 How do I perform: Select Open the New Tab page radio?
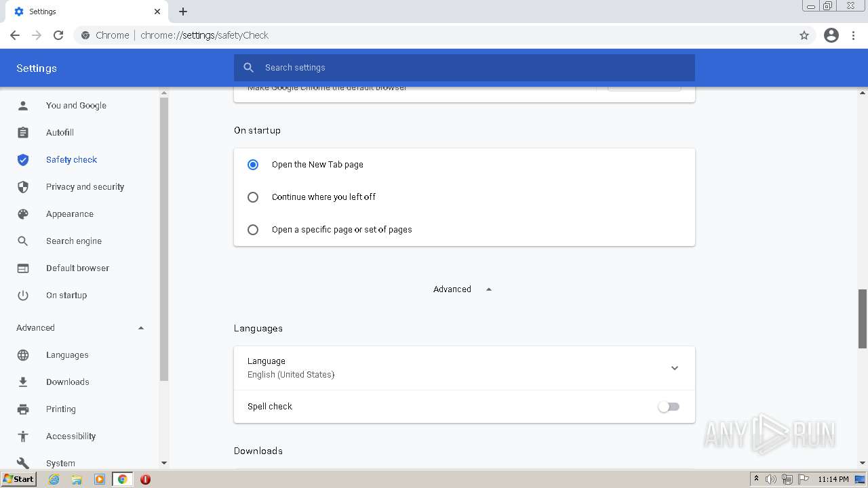pyautogui.click(x=253, y=165)
